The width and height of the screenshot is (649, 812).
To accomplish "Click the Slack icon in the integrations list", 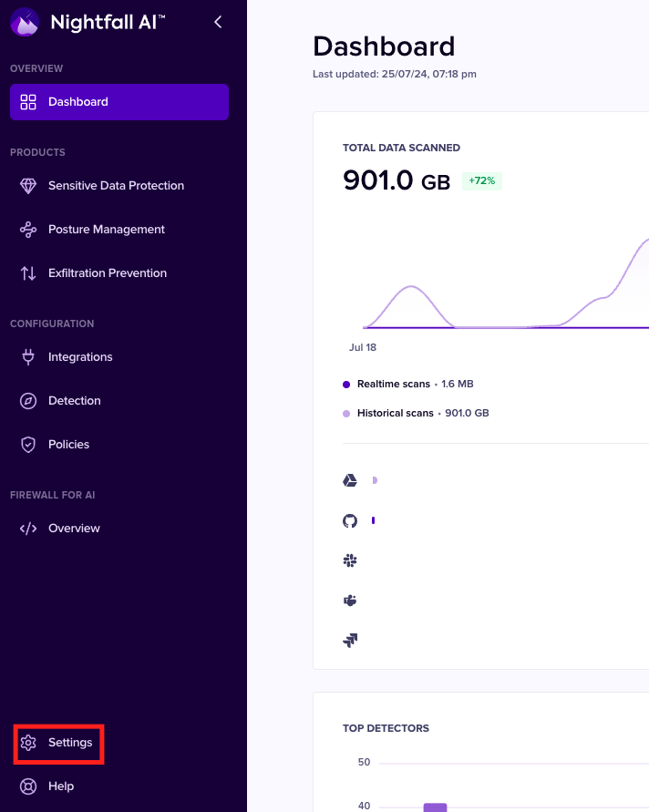I will 349,560.
